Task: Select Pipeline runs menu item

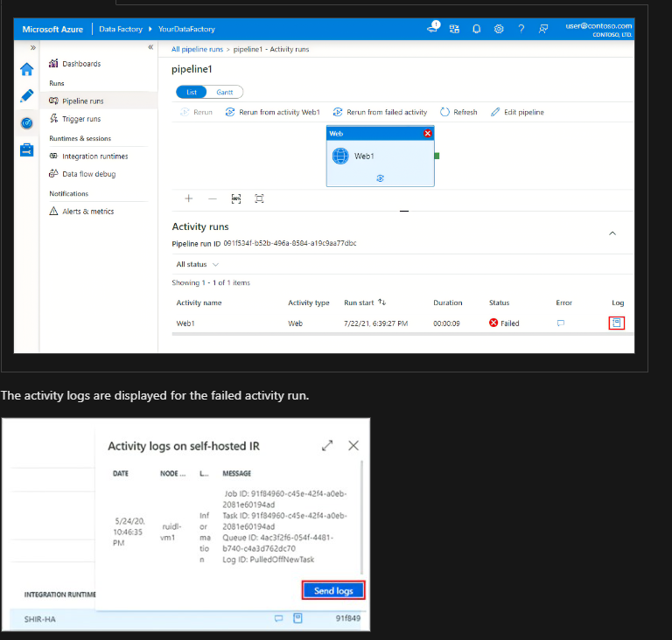Action: pos(99,101)
